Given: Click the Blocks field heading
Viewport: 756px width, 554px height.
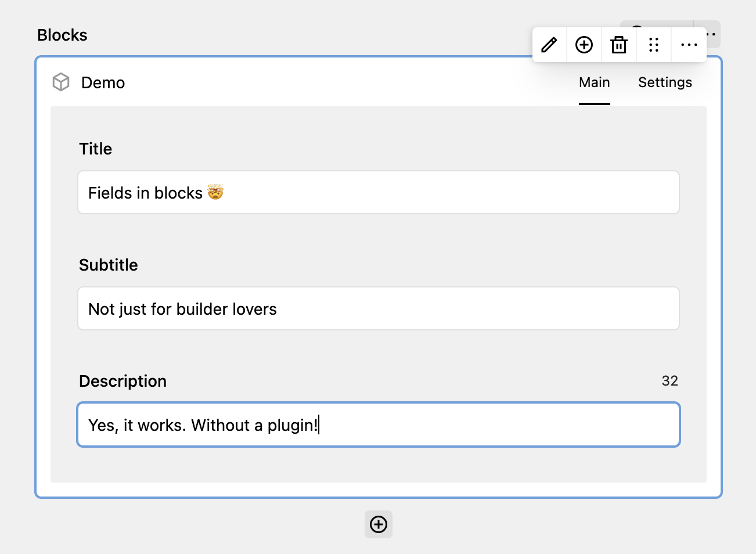Looking at the screenshot, I should [62, 35].
